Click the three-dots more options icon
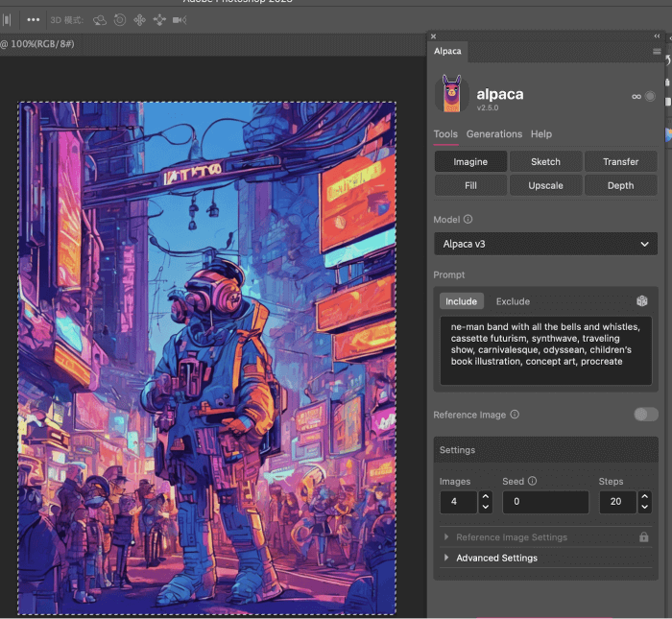The height and width of the screenshot is (619, 672). [34, 19]
